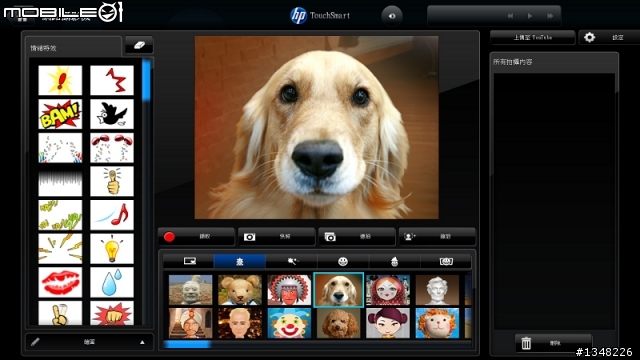Select the brown poodle avatar

(338, 323)
